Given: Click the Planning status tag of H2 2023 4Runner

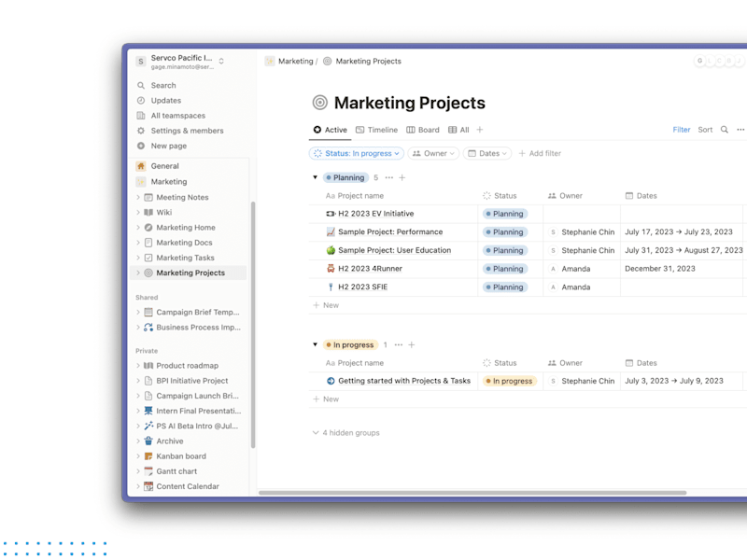Looking at the screenshot, I should click(x=505, y=269).
